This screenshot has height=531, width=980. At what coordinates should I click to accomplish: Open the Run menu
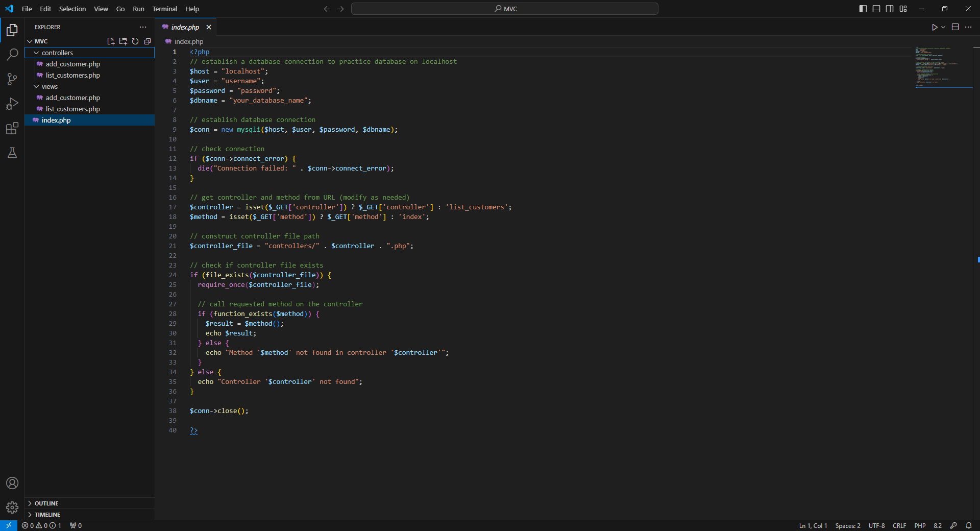pos(138,9)
